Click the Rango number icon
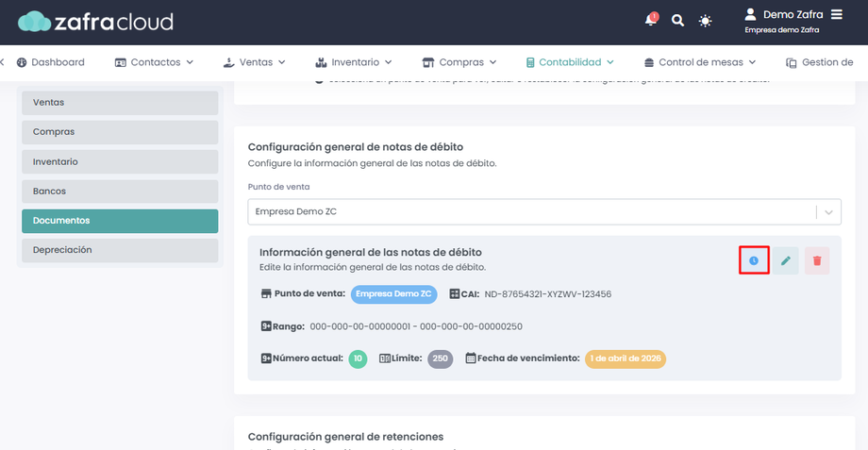Viewport: 868px width, 450px height. [266, 326]
